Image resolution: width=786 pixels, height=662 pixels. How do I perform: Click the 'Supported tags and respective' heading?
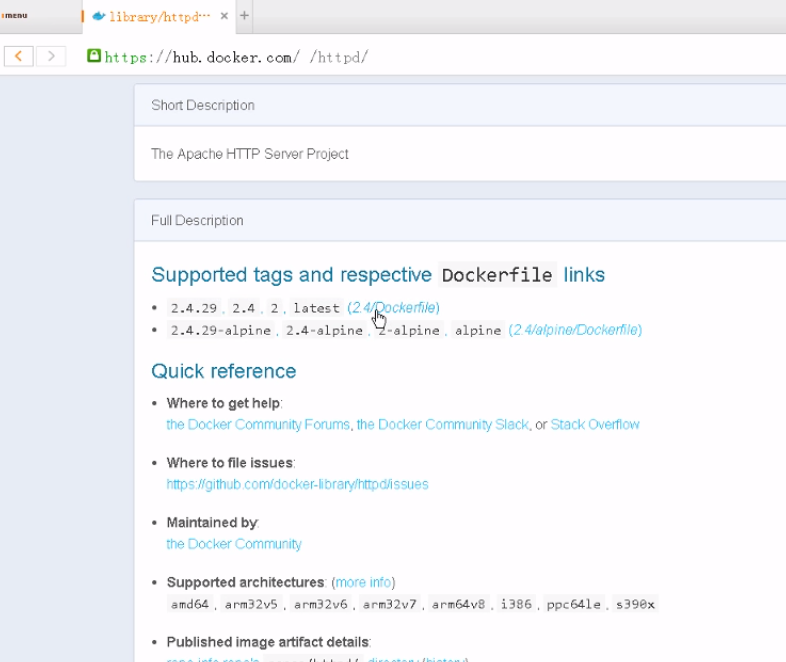[291, 275]
